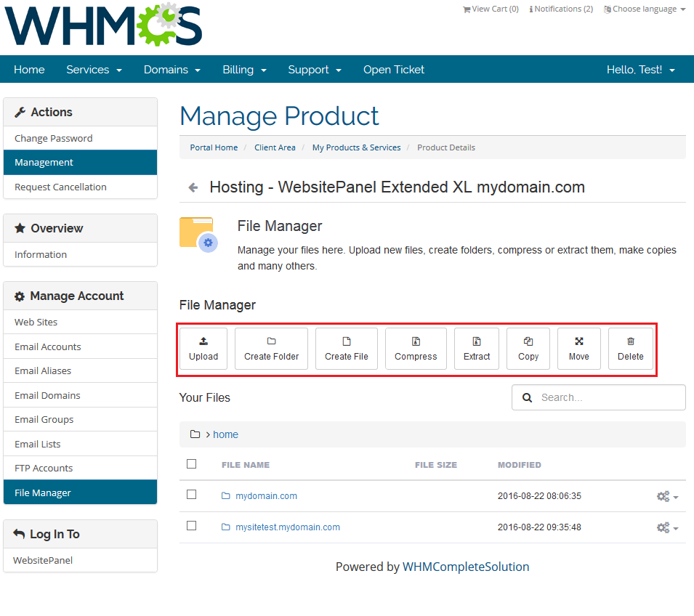Open Email Aliases in the sidebar

click(x=80, y=371)
